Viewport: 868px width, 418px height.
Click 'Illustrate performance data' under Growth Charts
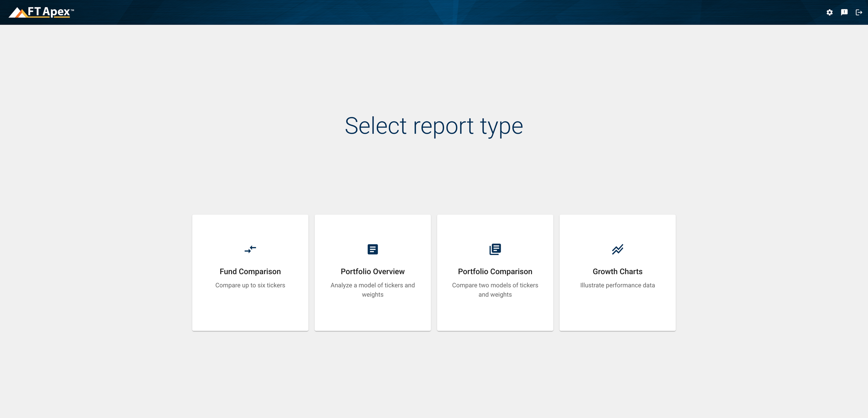pyautogui.click(x=617, y=285)
